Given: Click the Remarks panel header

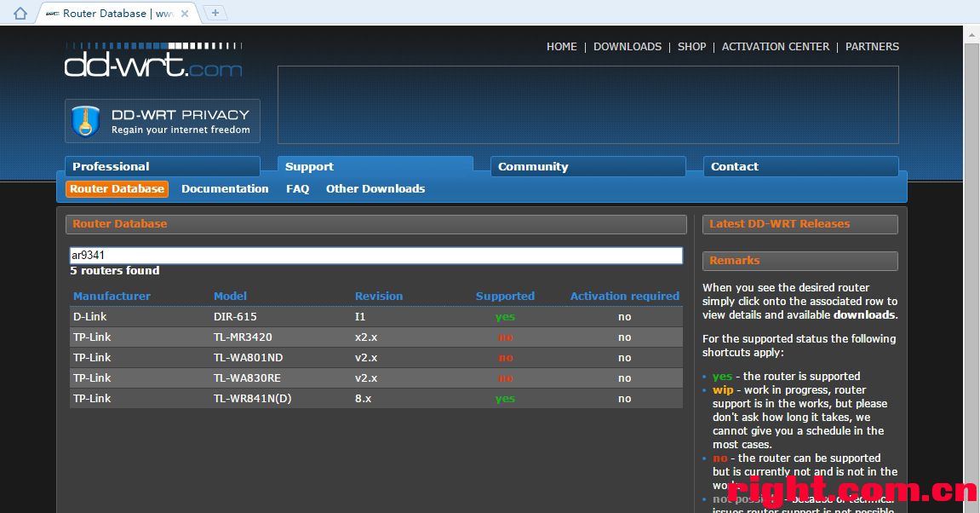Looking at the screenshot, I should tap(800, 261).
